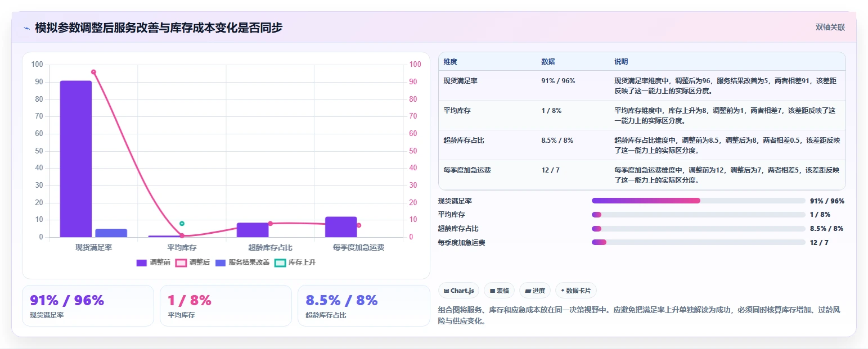This screenshot has height=349, width=868.
Task: Click the 平均库存 progress bar
Action: pyautogui.click(x=698, y=215)
